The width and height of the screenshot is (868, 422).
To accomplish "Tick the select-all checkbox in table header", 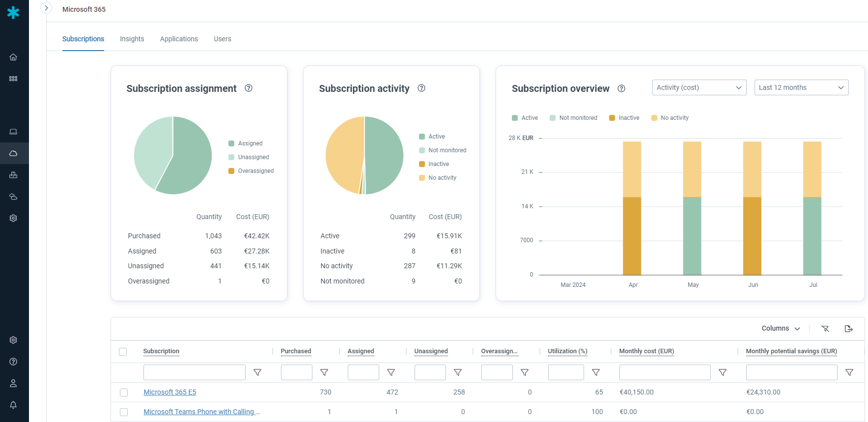I will pyautogui.click(x=123, y=352).
